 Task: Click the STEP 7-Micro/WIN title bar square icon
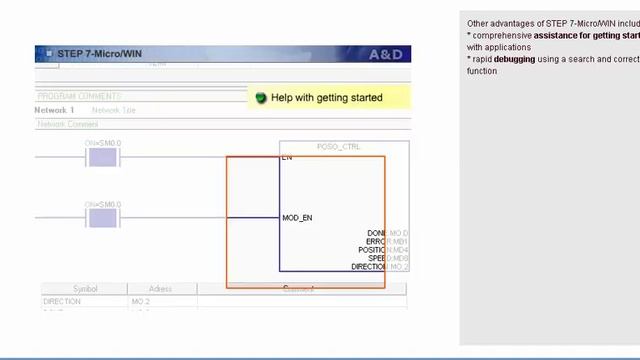click(x=49, y=53)
